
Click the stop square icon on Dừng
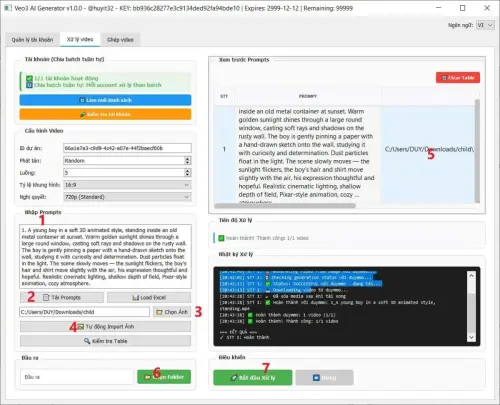coord(316,378)
